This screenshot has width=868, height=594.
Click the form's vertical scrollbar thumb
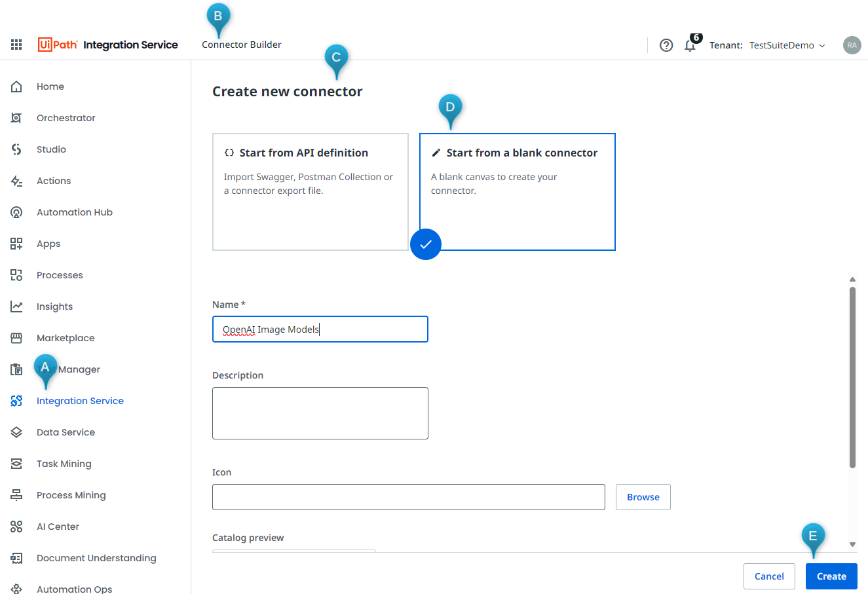coord(852,377)
